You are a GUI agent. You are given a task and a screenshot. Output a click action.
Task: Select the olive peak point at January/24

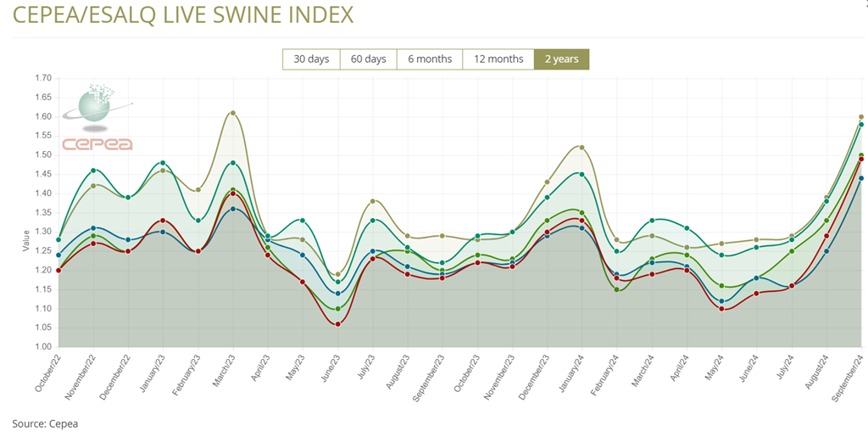581,148
